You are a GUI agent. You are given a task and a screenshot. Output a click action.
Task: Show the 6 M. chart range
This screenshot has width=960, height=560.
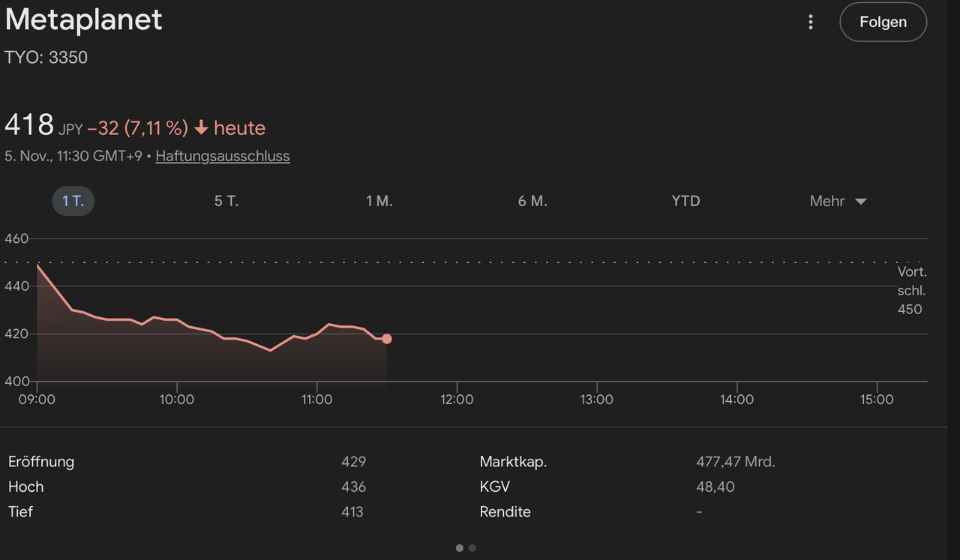point(532,201)
